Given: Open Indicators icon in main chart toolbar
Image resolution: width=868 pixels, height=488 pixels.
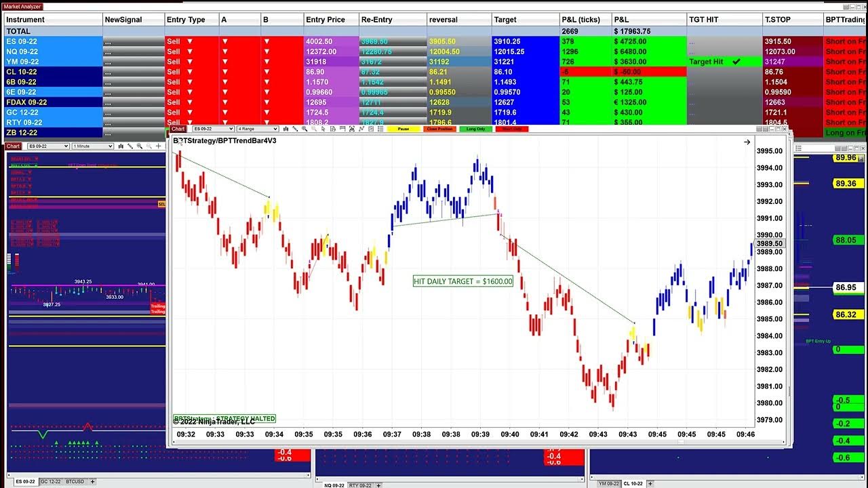Looking at the screenshot, I should pos(351,129).
